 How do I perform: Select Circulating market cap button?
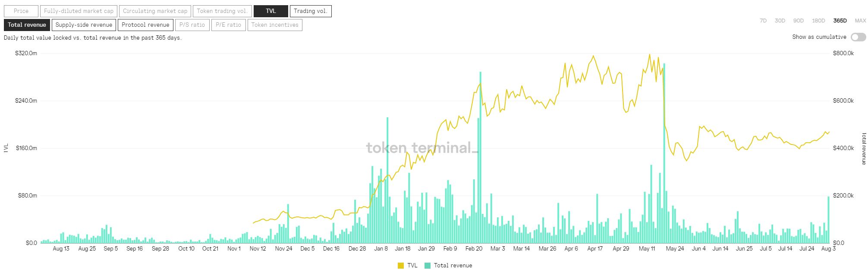155,11
